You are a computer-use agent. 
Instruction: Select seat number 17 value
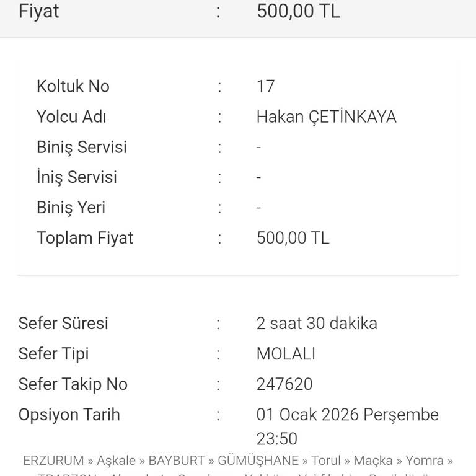(x=265, y=86)
